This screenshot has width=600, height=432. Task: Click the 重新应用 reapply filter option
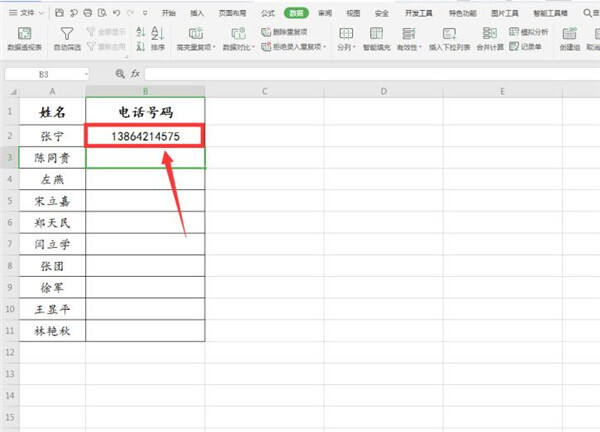click(x=106, y=47)
